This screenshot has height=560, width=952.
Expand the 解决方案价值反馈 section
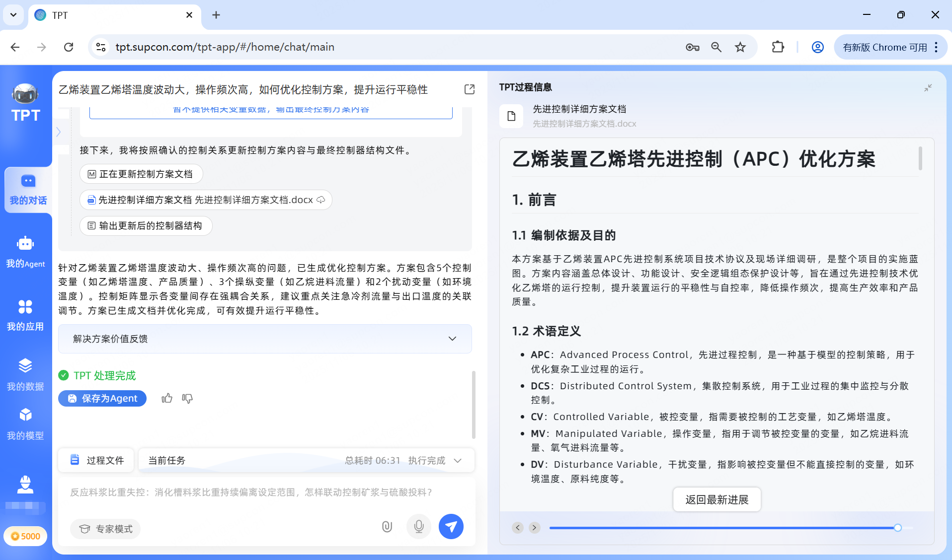coord(452,339)
